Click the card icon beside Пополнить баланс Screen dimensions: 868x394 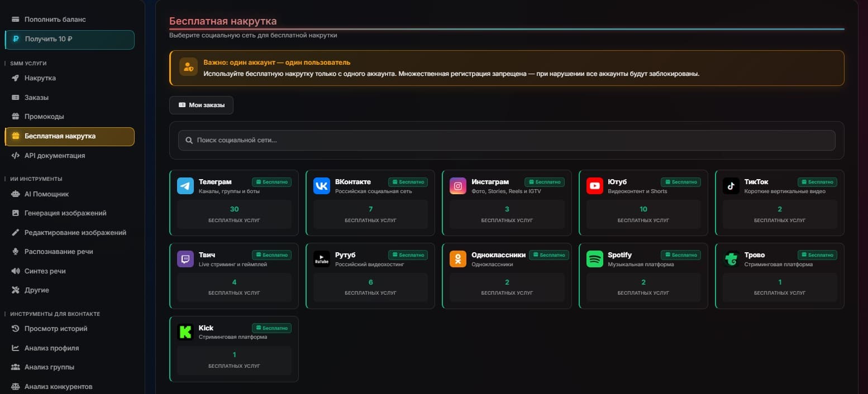click(16, 20)
